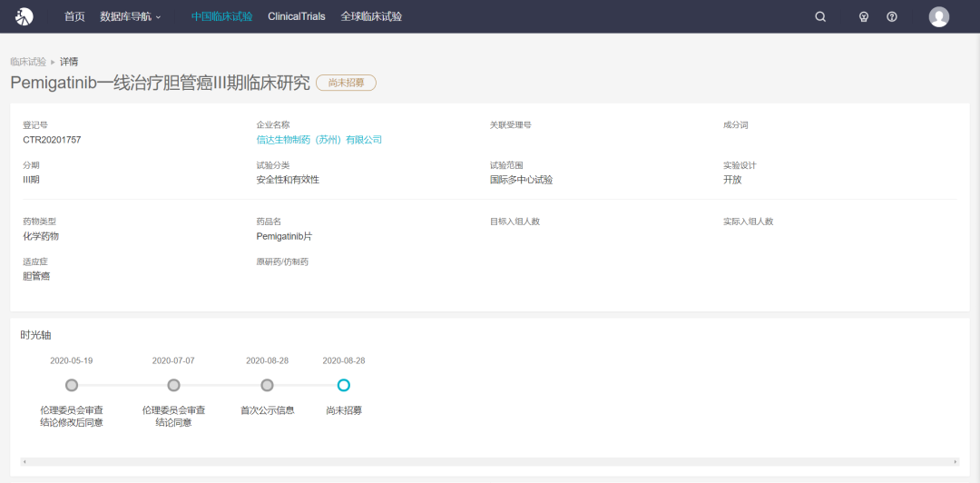Click the 胆管癌 indication value
Image resolution: width=980 pixels, height=483 pixels.
36,276
